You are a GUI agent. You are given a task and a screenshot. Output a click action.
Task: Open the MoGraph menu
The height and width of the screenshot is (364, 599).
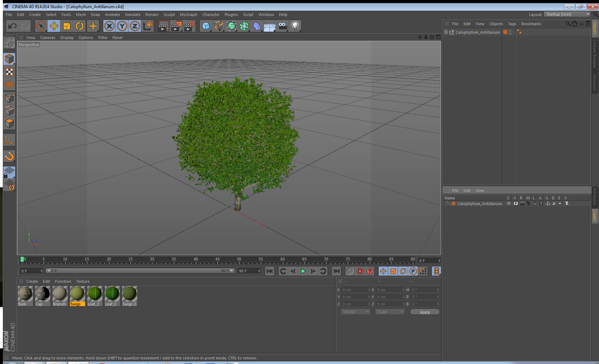188,15
